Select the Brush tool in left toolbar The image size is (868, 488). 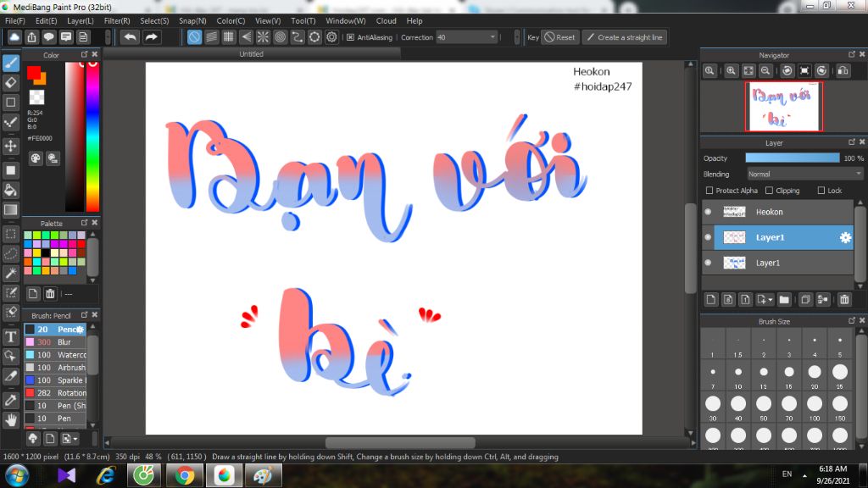point(11,63)
